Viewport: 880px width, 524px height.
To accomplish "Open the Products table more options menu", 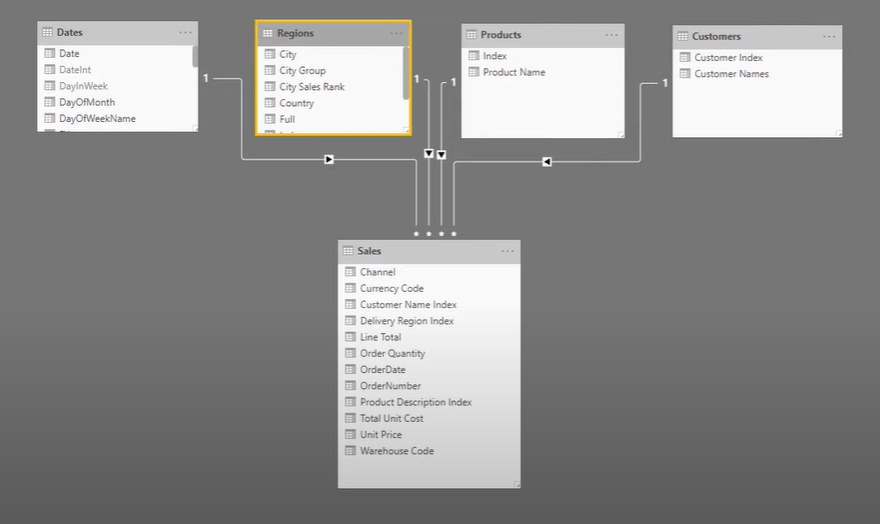I will 611,35.
